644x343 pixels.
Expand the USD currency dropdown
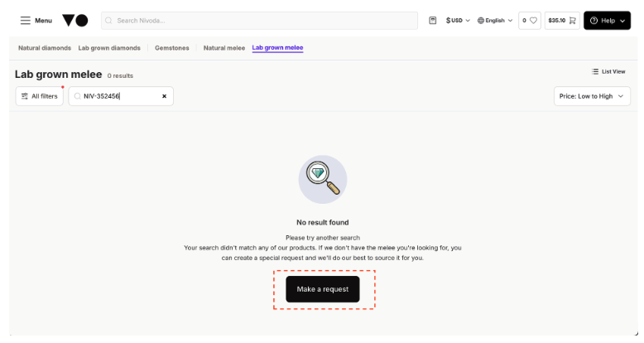click(458, 20)
